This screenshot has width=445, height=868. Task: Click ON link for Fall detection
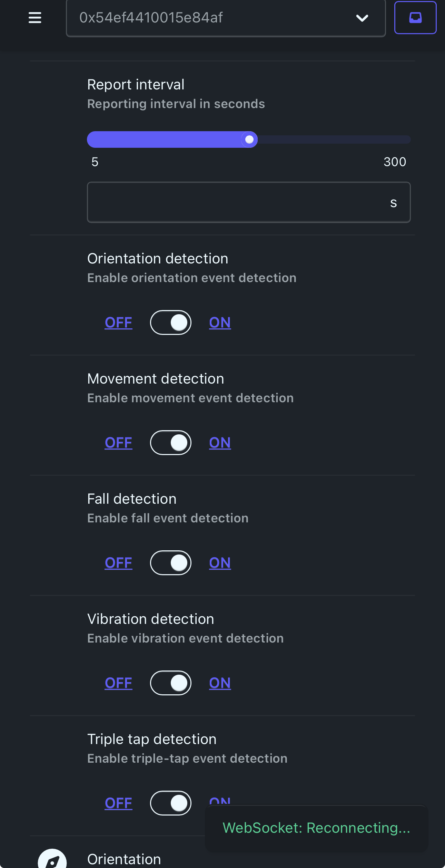tap(220, 563)
